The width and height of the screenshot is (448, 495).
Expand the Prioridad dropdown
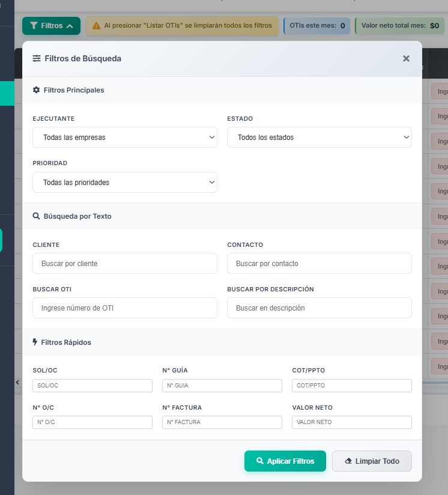(125, 183)
